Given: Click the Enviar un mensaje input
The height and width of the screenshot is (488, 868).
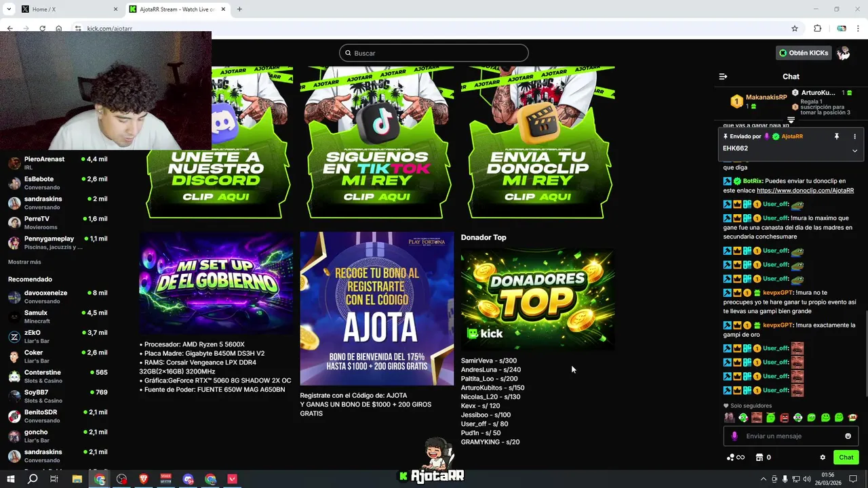Looking at the screenshot, I should click(791, 436).
